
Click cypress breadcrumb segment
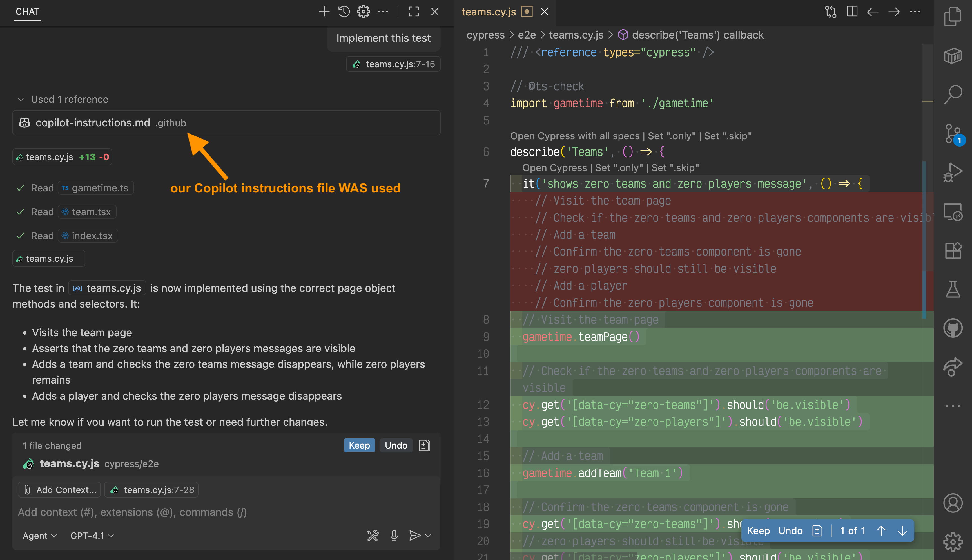(485, 35)
